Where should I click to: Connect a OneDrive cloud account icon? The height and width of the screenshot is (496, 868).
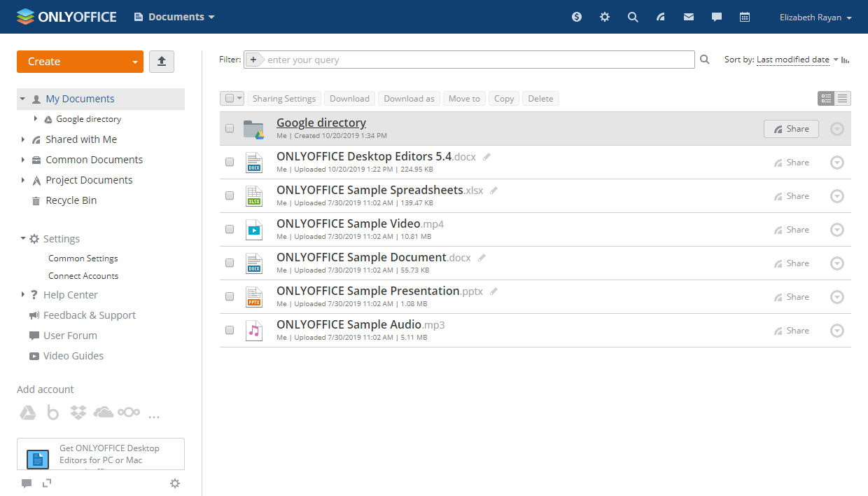coord(103,412)
